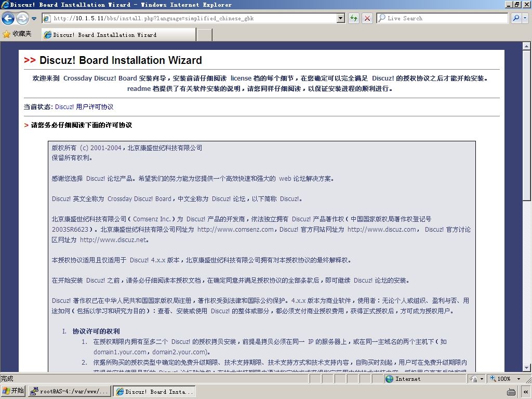Click the page scrollbar down arrow
The width and height of the screenshot is (532, 399).
point(527,368)
